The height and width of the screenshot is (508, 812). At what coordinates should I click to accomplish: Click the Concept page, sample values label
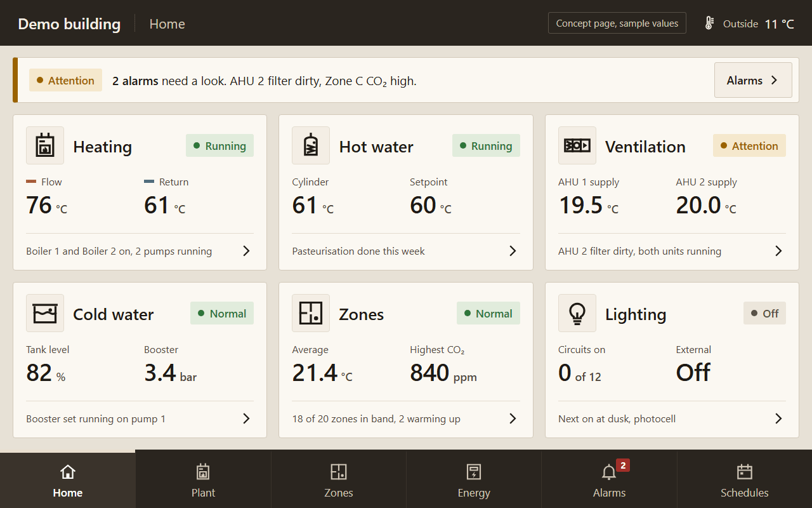tap(617, 23)
